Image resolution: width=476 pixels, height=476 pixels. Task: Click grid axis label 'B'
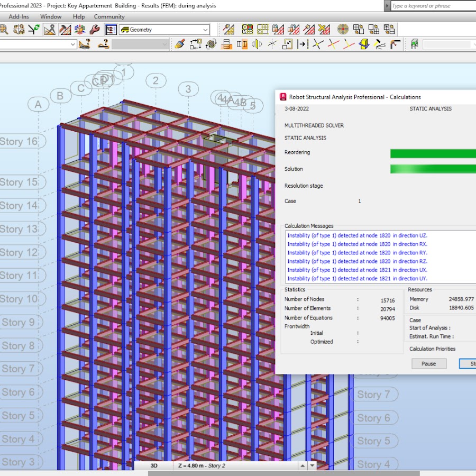(60, 96)
